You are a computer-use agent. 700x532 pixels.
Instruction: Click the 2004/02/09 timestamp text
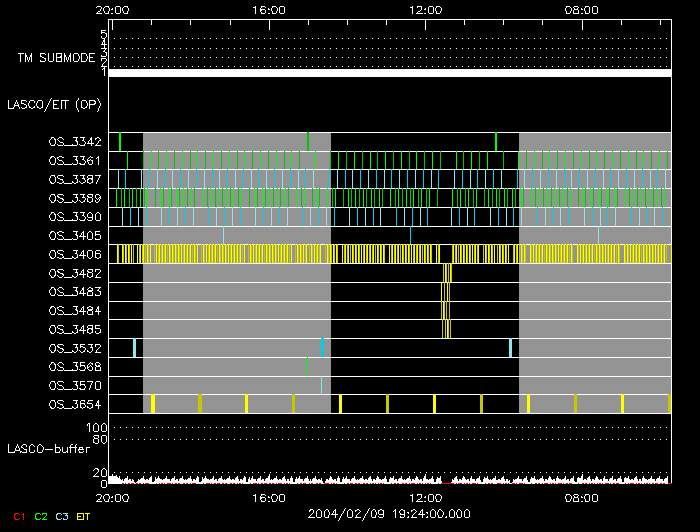pos(390,513)
